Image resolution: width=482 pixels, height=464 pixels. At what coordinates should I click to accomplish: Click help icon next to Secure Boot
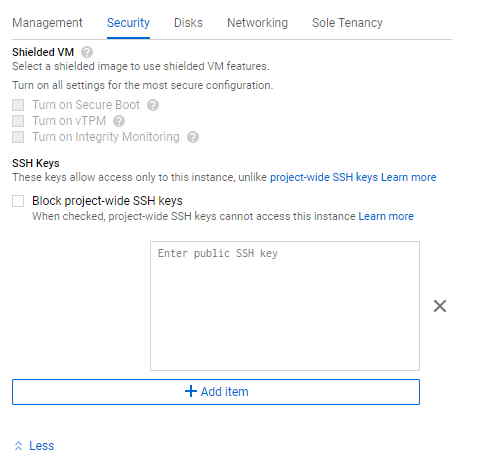click(153, 105)
